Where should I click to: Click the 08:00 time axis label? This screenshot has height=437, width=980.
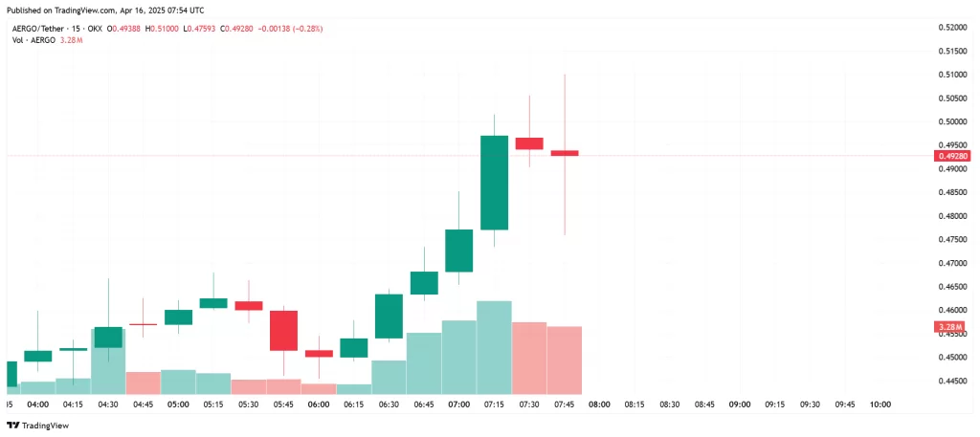tap(599, 404)
